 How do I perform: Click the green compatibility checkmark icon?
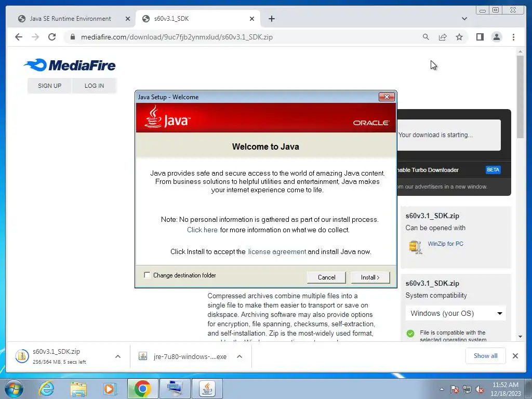(410, 333)
